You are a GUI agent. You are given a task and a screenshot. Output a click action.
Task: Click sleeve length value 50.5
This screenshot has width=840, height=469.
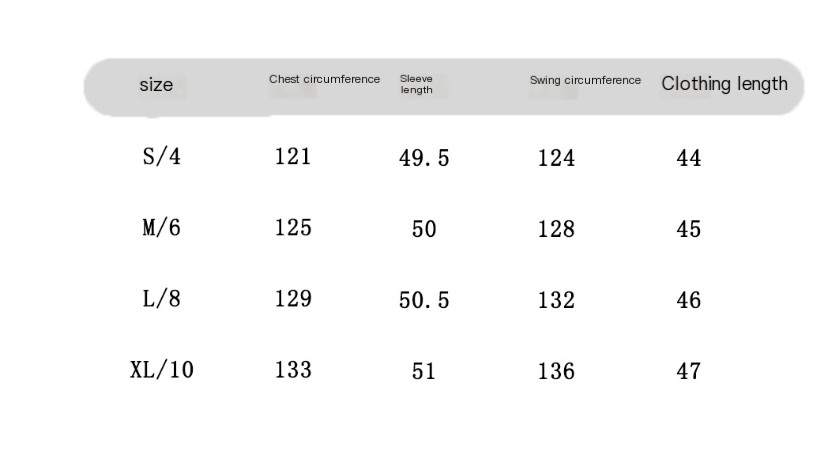click(x=424, y=300)
